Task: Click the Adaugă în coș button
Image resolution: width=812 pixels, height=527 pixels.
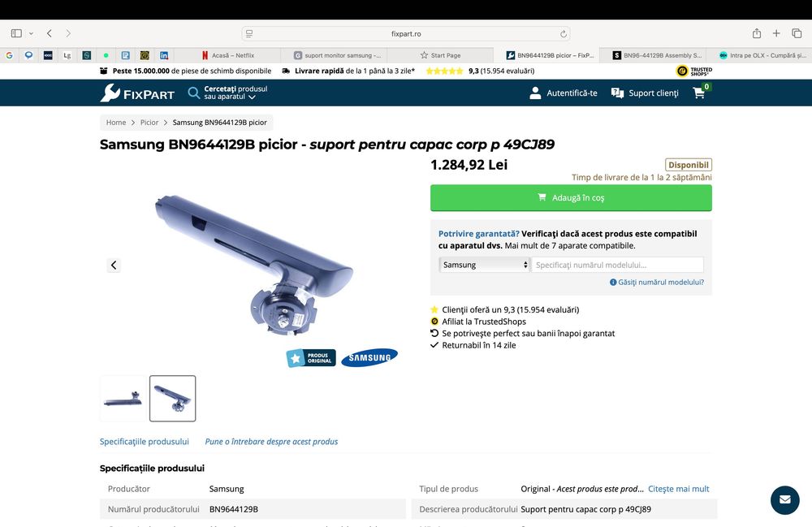Action: [571, 198]
